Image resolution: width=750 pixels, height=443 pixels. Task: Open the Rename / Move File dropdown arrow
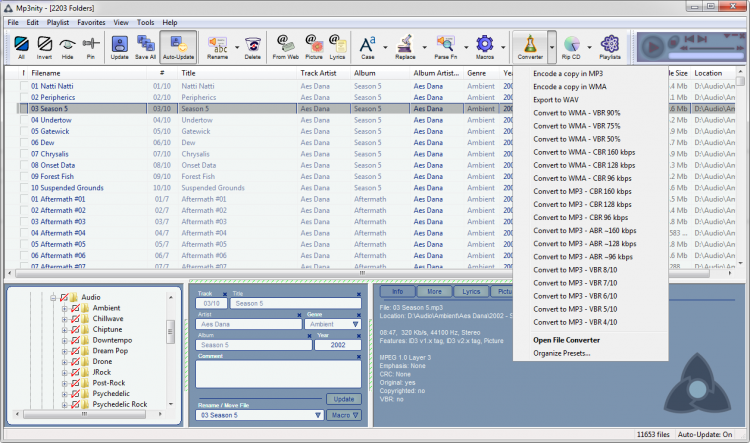[318, 415]
